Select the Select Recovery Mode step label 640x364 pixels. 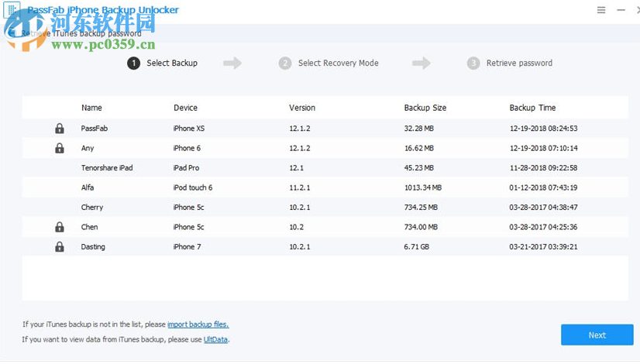coord(339,64)
